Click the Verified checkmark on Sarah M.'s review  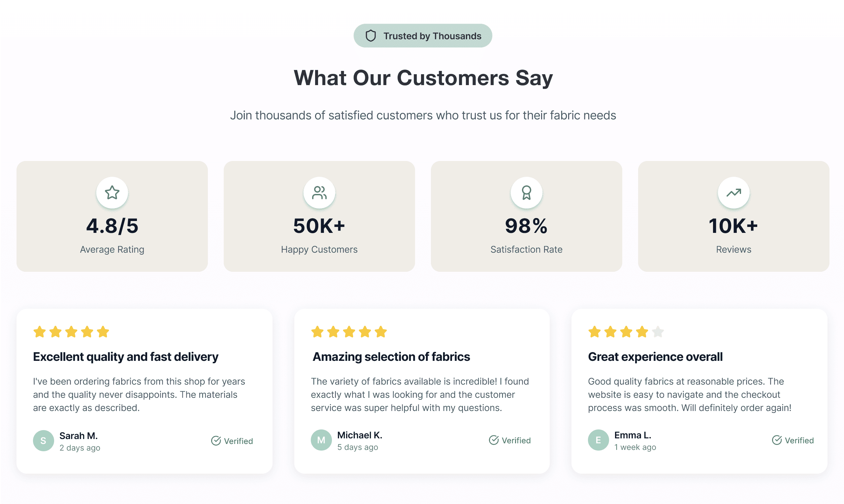tap(216, 440)
